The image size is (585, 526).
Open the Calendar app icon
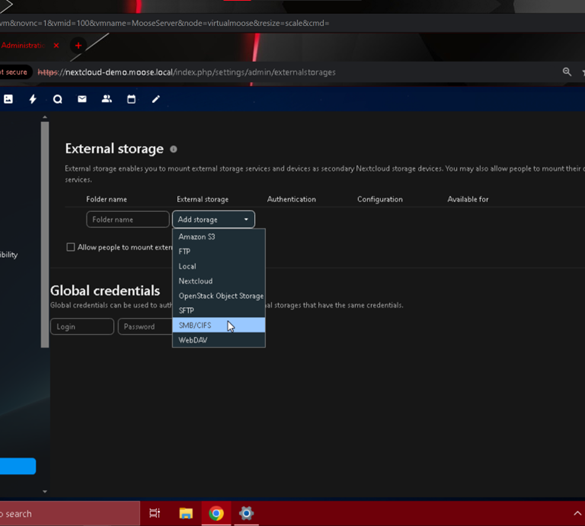pyautogui.click(x=131, y=99)
